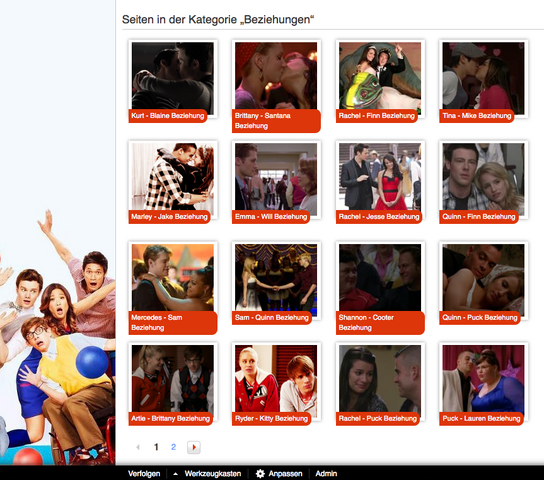Viewport: 544px width, 480px height.
Task: Open the Rachel - Jesse Beziehung thumbnail image
Action: click(x=380, y=177)
